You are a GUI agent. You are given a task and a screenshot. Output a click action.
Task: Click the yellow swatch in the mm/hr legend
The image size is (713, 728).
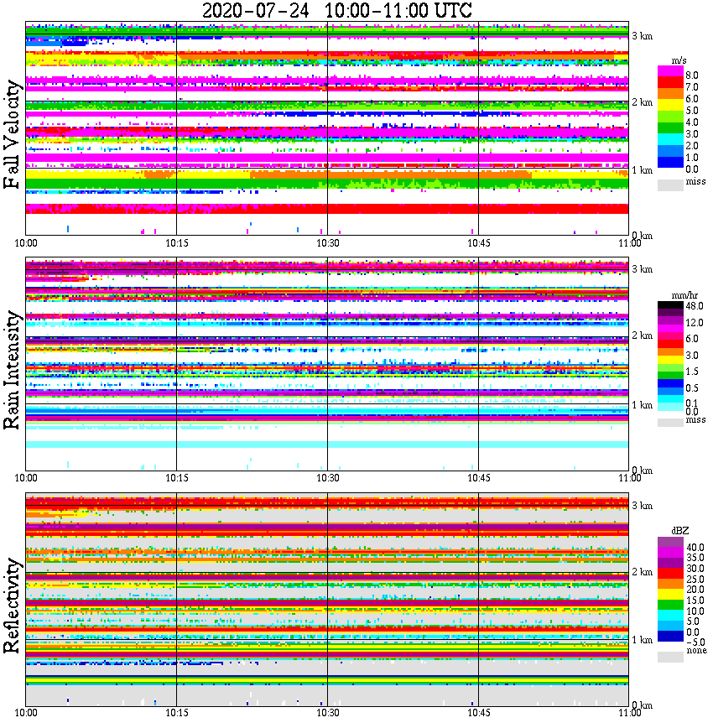670,360
